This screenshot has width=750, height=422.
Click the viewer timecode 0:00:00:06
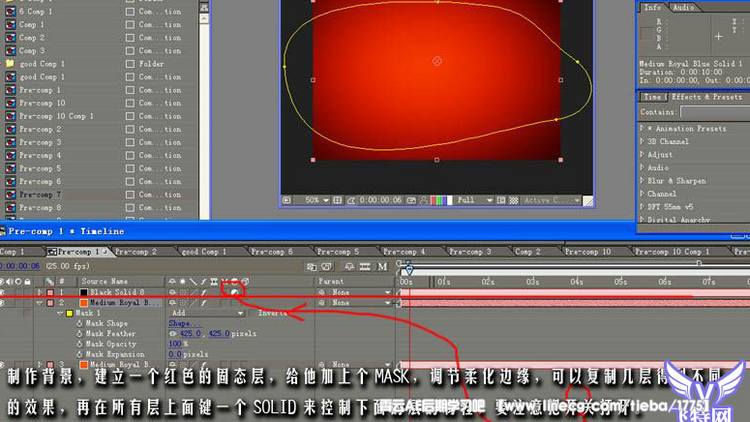pos(381,200)
